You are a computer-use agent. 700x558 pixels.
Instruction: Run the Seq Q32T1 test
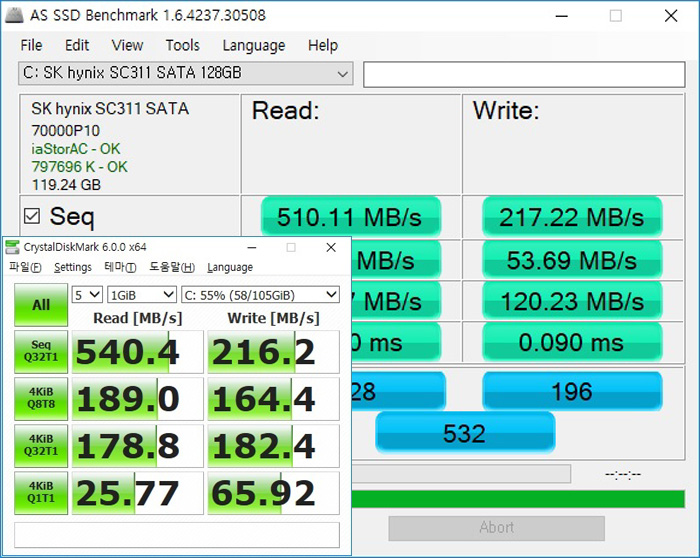click(x=41, y=352)
